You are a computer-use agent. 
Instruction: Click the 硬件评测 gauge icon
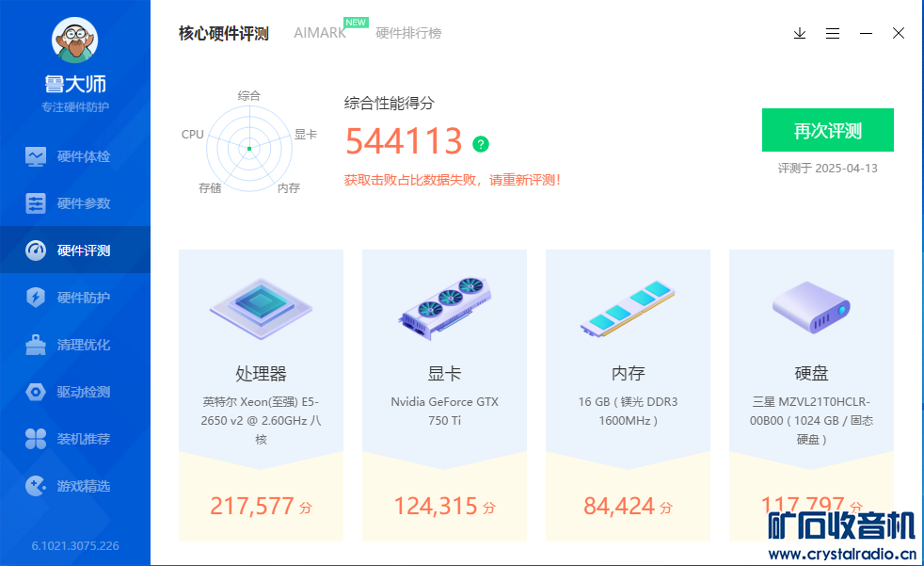(x=36, y=250)
